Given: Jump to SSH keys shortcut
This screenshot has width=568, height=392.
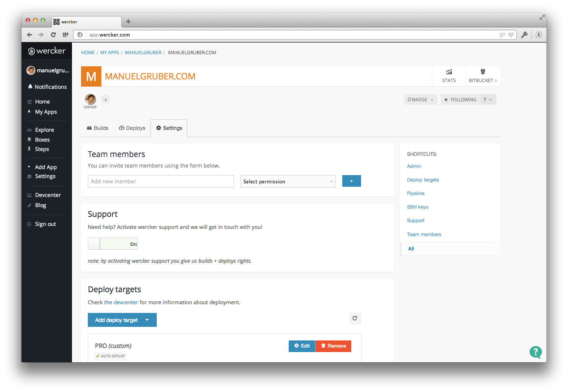Looking at the screenshot, I should coord(418,207).
